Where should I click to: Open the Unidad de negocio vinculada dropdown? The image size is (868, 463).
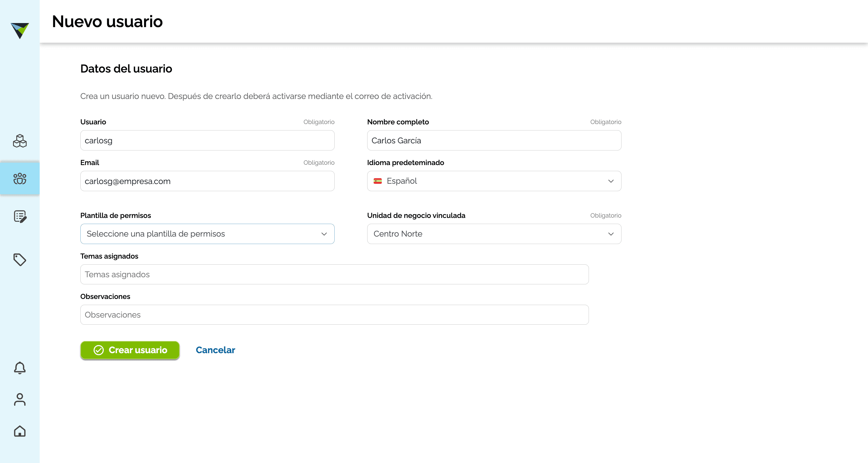(494, 234)
